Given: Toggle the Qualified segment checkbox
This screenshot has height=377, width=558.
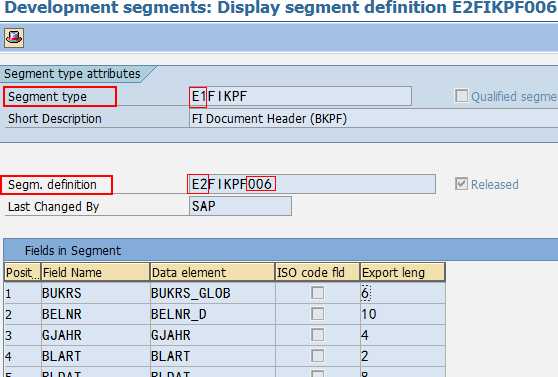Looking at the screenshot, I should (462, 96).
